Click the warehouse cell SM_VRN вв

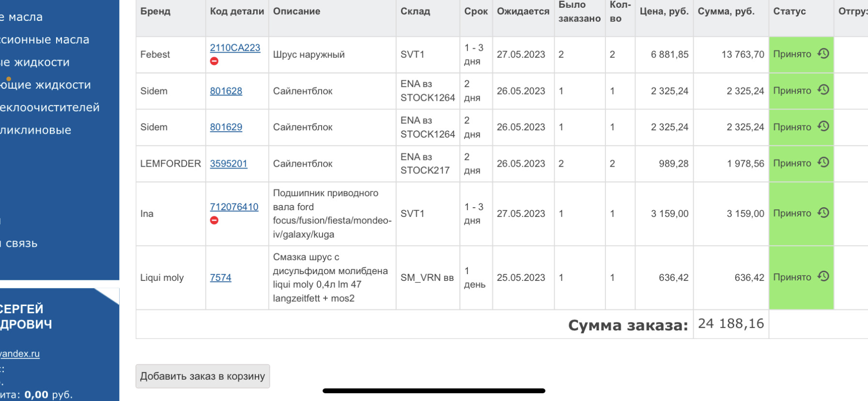pyautogui.click(x=427, y=278)
